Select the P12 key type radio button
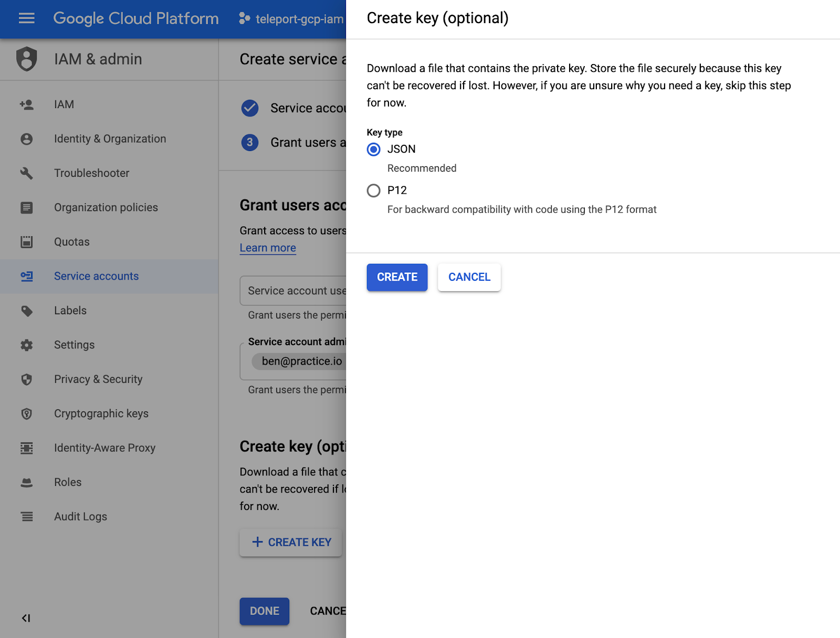Screen dimensions: 840x638 coord(374,190)
